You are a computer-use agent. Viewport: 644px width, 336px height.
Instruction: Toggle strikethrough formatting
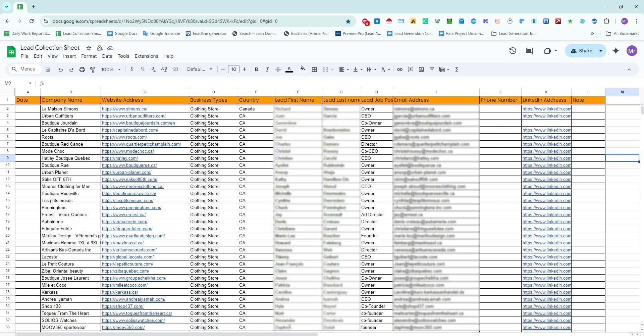coord(278,69)
